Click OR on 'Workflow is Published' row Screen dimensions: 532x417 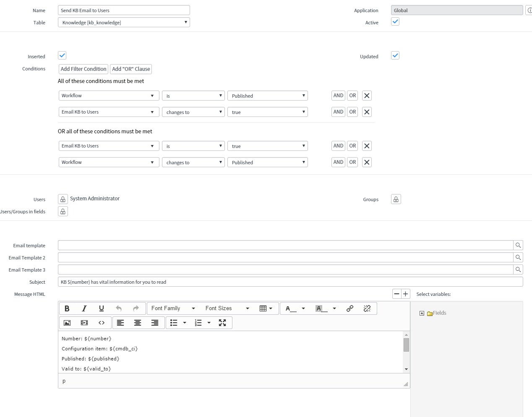coord(352,96)
